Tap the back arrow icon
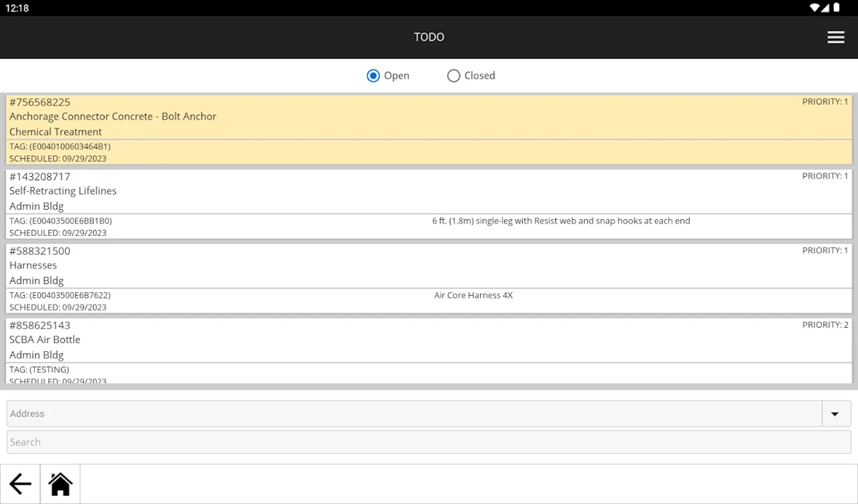 pos(20,484)
